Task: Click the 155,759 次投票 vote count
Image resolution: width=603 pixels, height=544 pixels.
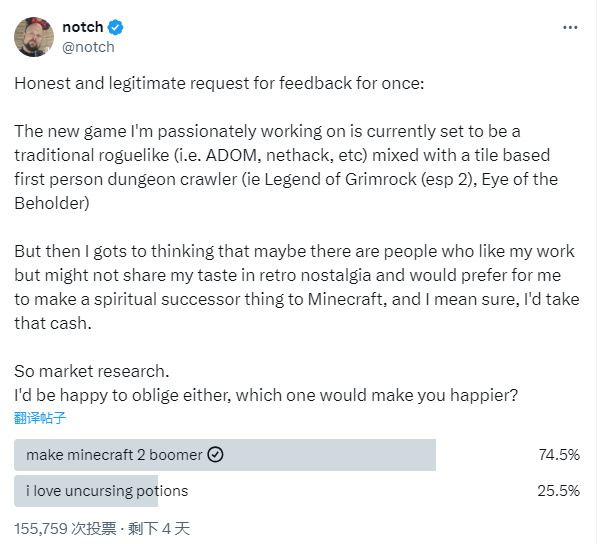Action: 63,526
